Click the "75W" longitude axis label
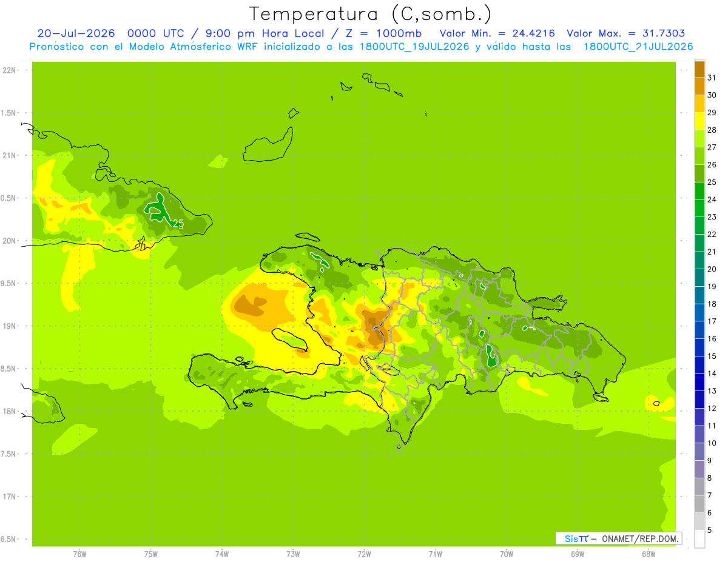This screenshot has height=562, width=728. [150, 554]
